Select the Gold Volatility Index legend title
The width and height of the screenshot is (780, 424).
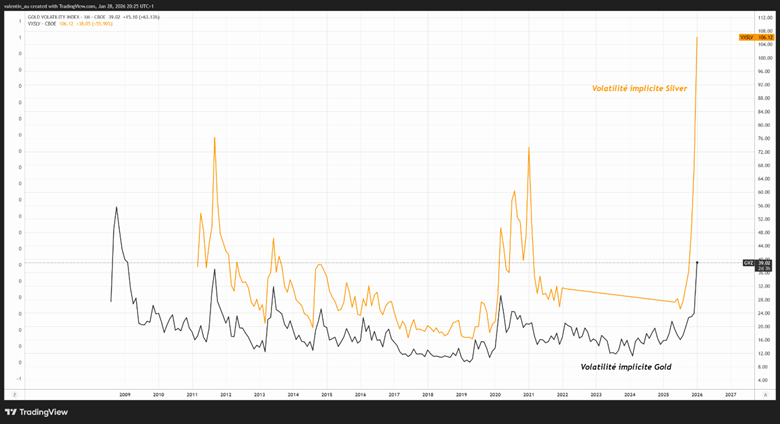click(62, 17)
